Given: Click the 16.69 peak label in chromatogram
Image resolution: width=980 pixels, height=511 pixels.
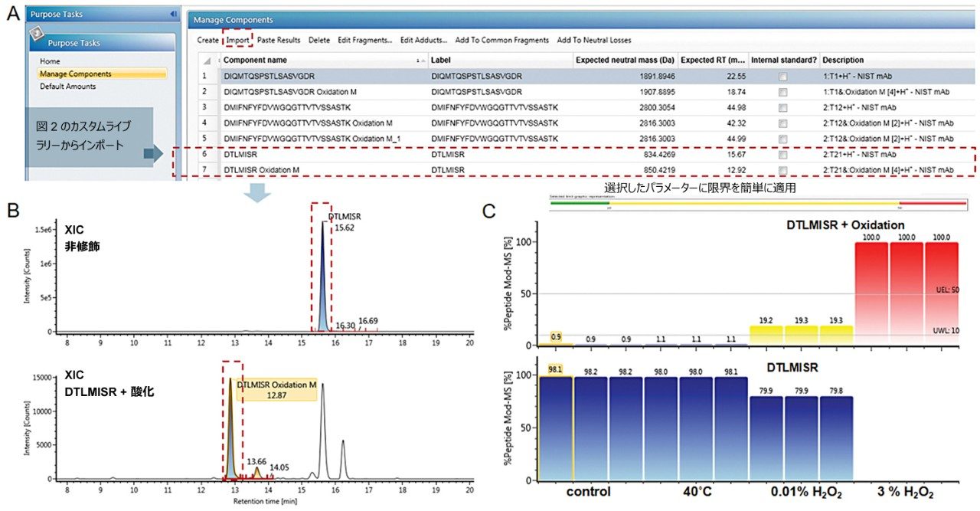Looking at the screenshot, I should [x=368, y=320].
